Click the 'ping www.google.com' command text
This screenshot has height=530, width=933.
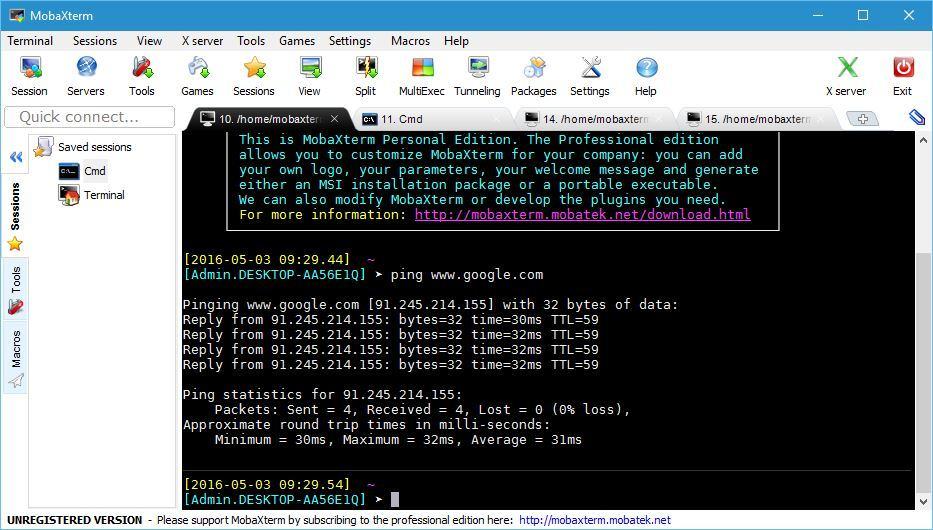[466, 275]
